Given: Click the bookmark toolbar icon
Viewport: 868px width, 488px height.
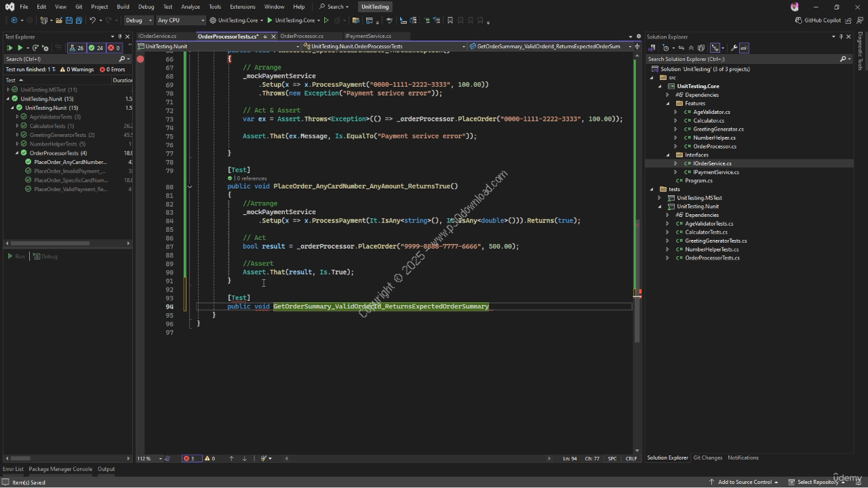Looking at the screenshot, I should [450, 20].
